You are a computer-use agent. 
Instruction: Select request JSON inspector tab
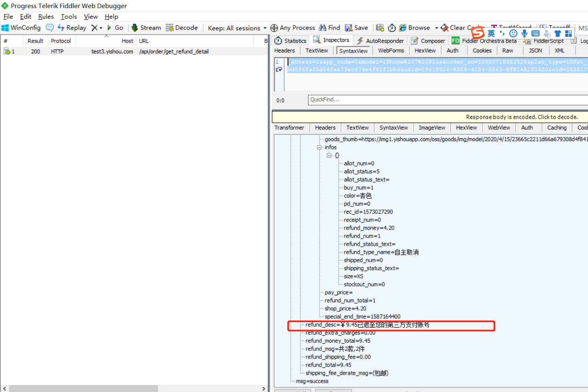point(535,50)
